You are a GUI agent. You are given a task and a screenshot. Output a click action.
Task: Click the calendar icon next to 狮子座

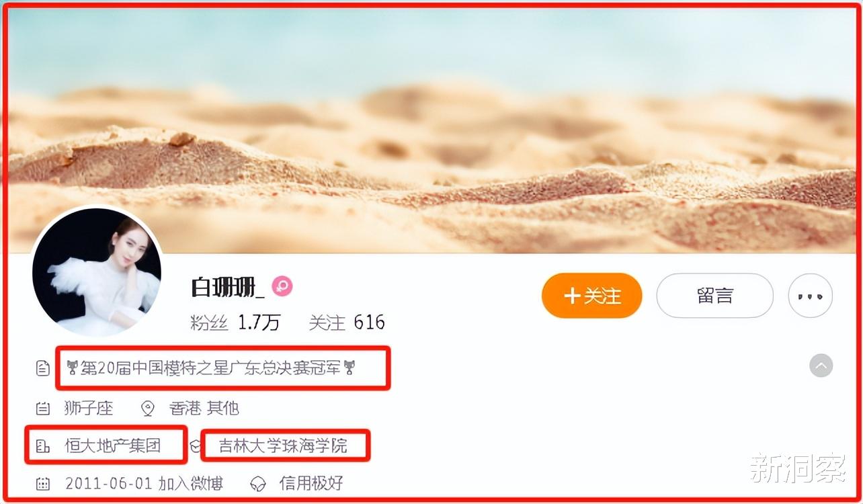pos(42,408)
